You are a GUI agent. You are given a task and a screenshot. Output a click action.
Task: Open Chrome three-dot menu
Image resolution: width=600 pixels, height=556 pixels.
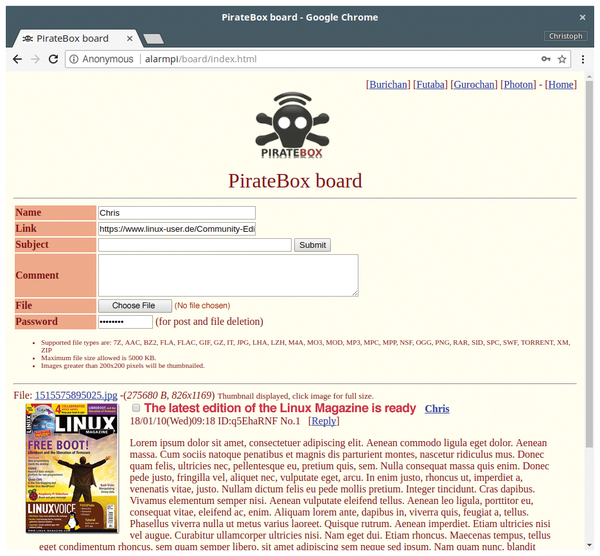pos(583,59)
